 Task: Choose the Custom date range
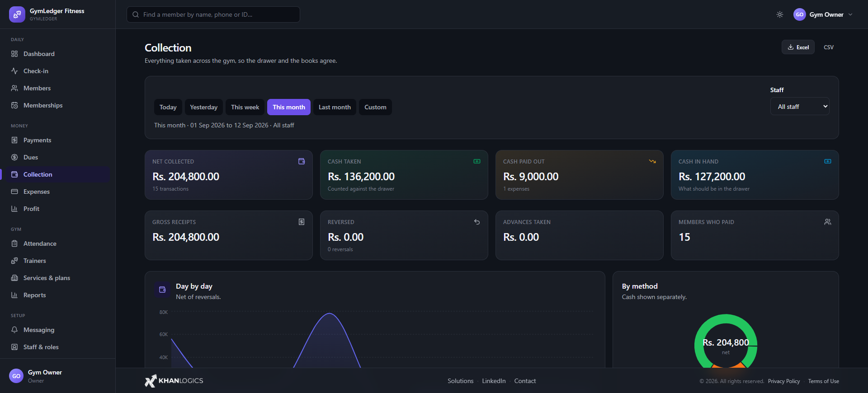point(375,107)
